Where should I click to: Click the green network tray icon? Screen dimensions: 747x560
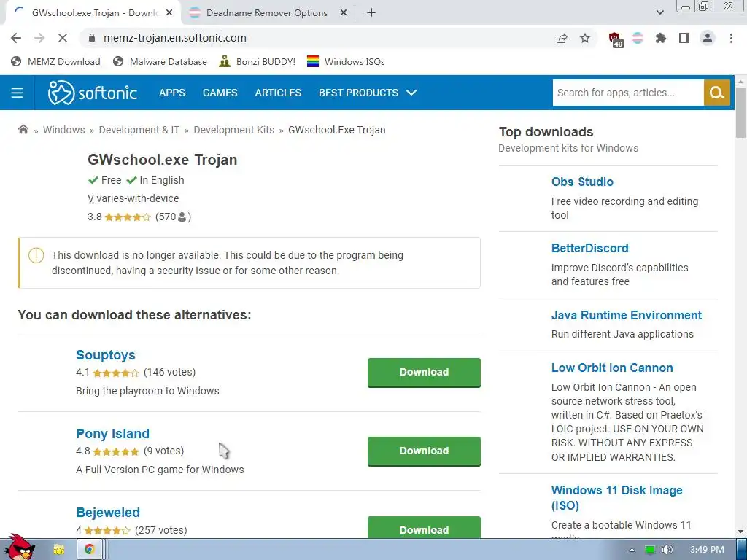pos(650,550)
